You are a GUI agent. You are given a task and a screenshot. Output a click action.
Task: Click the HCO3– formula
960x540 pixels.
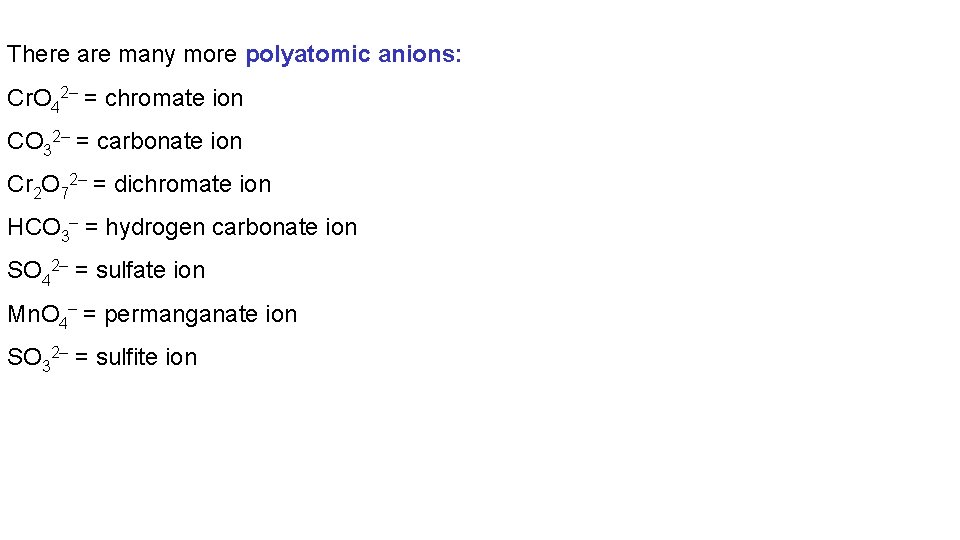[x=41, y=228]
